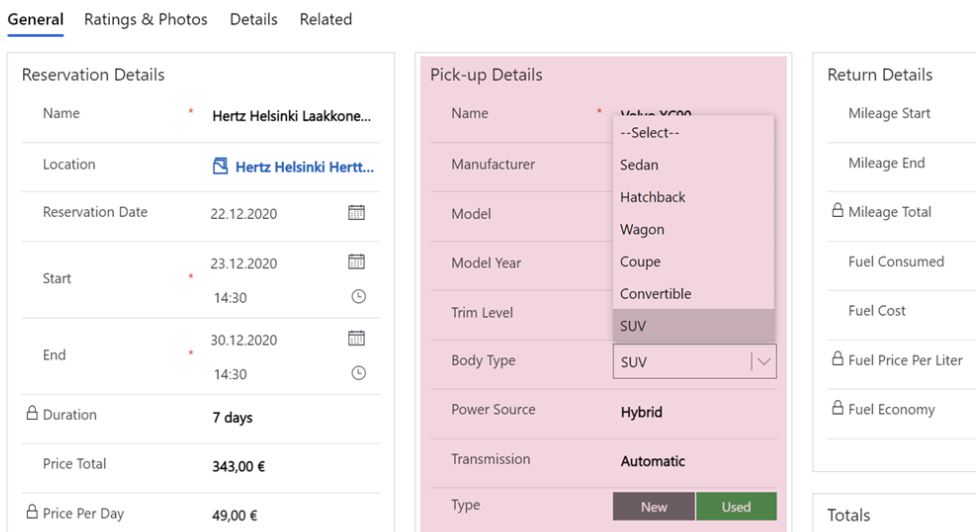Click the Reservation Details section heading
Image resolution: width=976 pixels, height=532 pixels.
pyautogui.click(x=93, y=75)
